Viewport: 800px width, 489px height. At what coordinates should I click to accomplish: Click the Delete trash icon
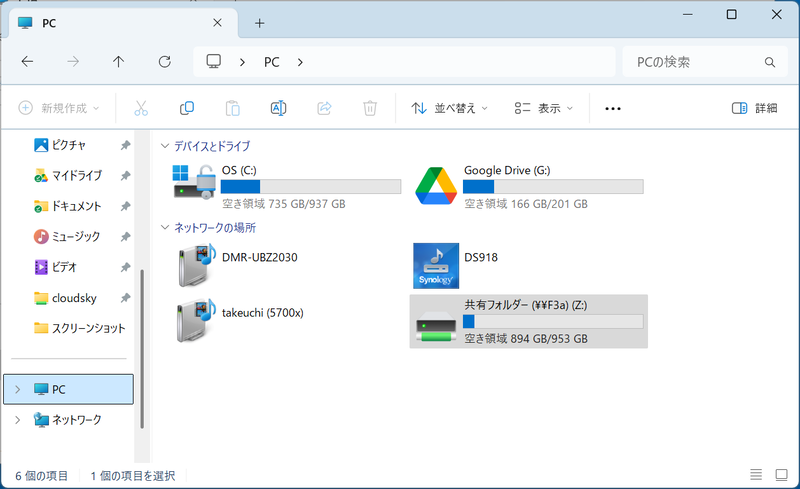click(x=370, y=108)
